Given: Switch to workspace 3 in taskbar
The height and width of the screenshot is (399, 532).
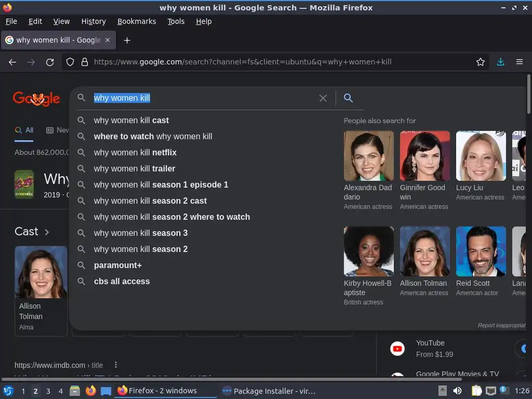Looking at the screenshot, I should click(48, 391).
